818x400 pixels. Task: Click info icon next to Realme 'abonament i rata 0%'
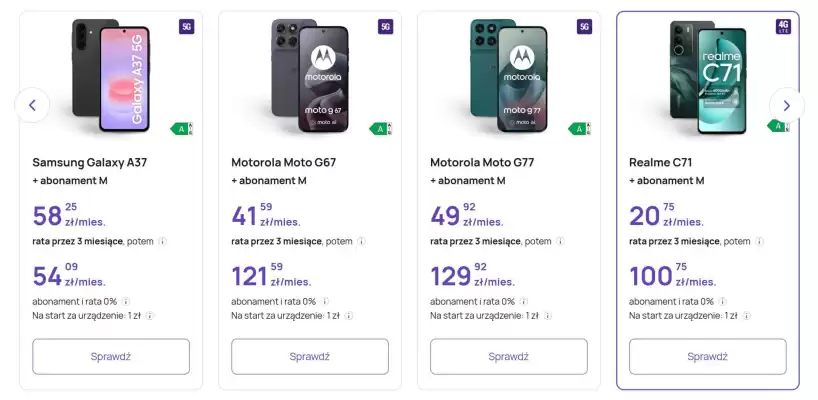[723, 301]
